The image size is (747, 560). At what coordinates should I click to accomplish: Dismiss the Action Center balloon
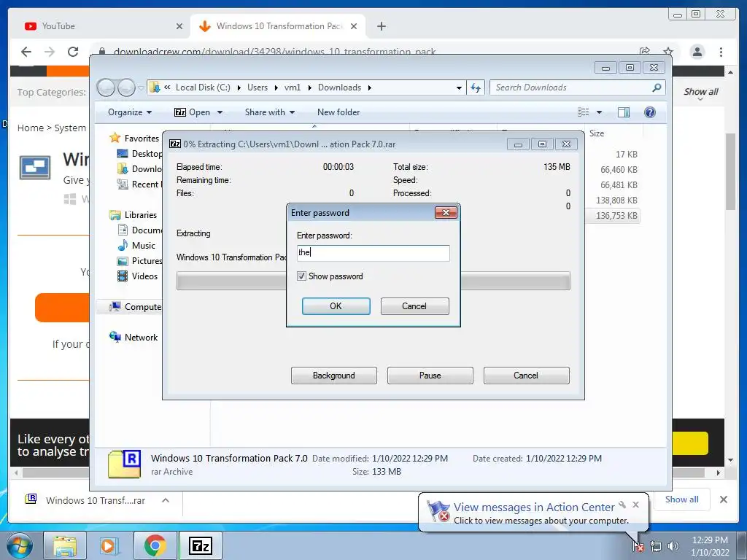tap(635, 505)
